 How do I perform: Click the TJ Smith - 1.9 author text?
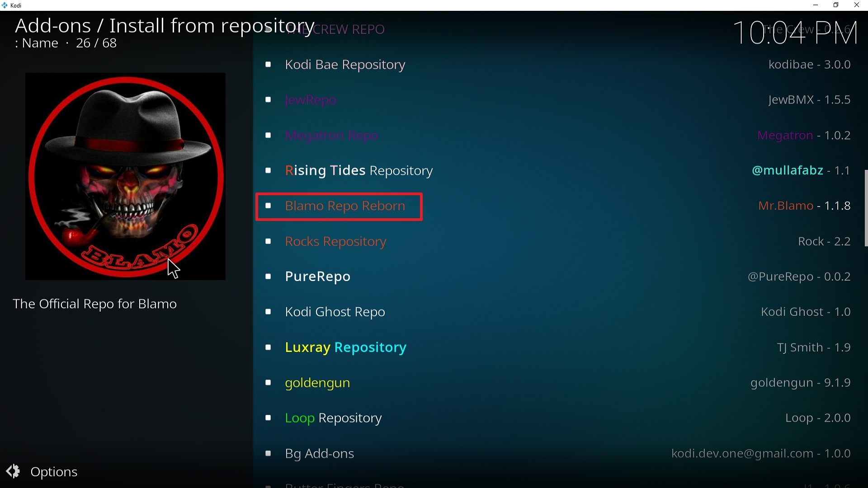click(x=814, y=347)
